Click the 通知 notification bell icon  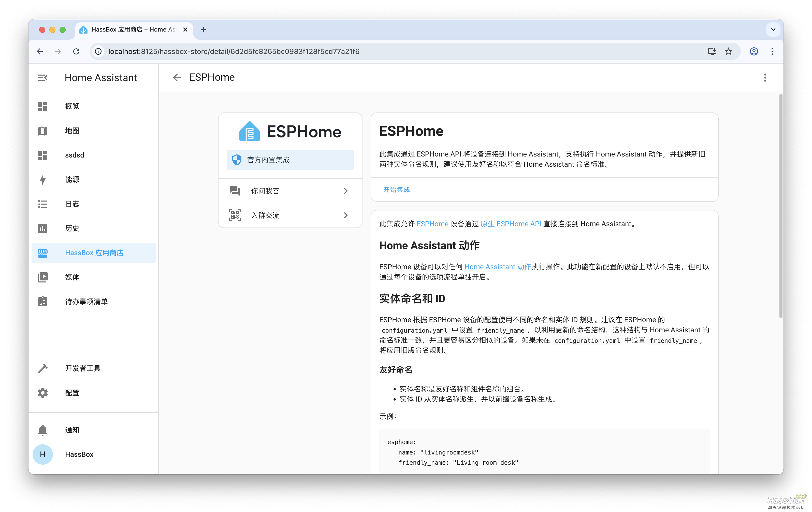tap(42, 430)
